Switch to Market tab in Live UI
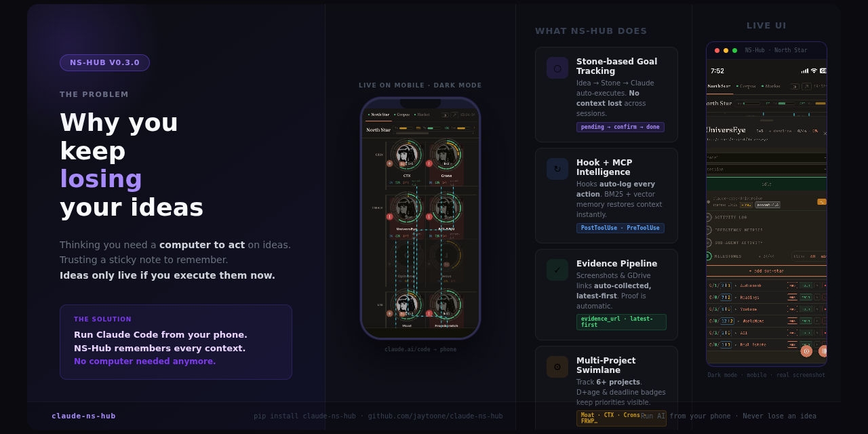The height and width of the screenshot is (434, 868). tap(771, 86)
